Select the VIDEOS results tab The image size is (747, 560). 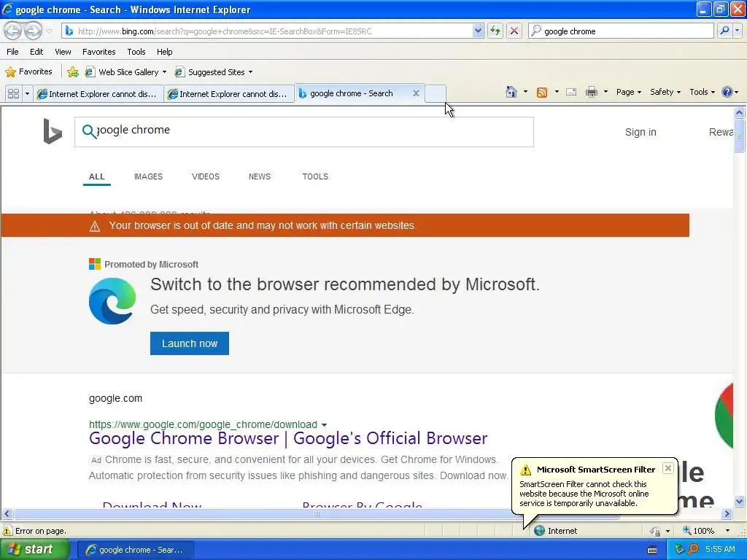[x=205, y=176]
